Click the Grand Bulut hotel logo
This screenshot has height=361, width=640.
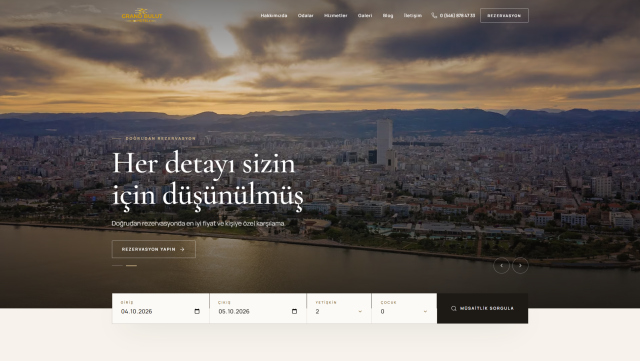[x=142, y=15]
